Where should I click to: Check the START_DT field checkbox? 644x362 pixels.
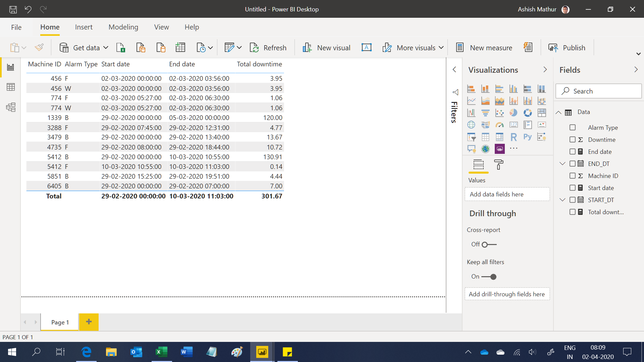(x=573, y=200)
